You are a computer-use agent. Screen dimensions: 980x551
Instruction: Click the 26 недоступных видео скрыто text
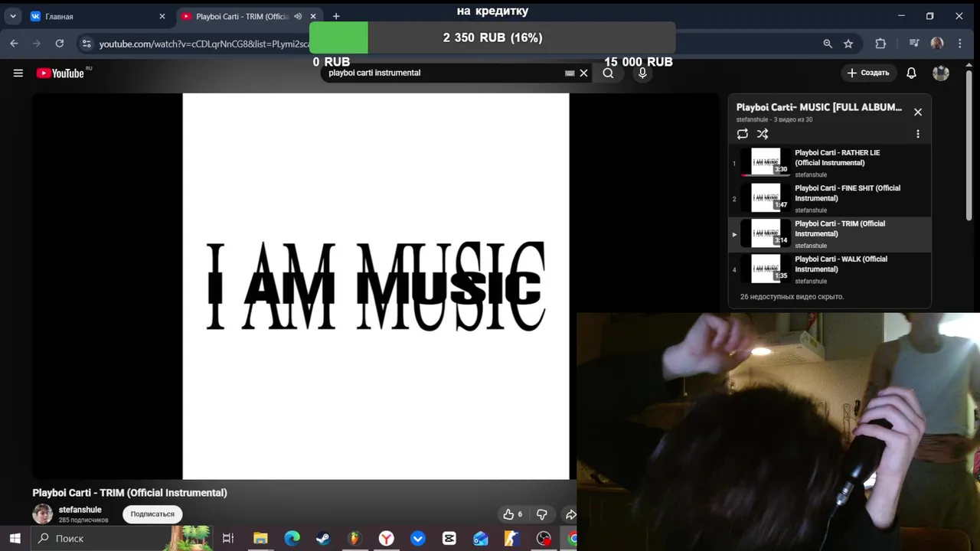pyautogui.click(x=792, y=297)
